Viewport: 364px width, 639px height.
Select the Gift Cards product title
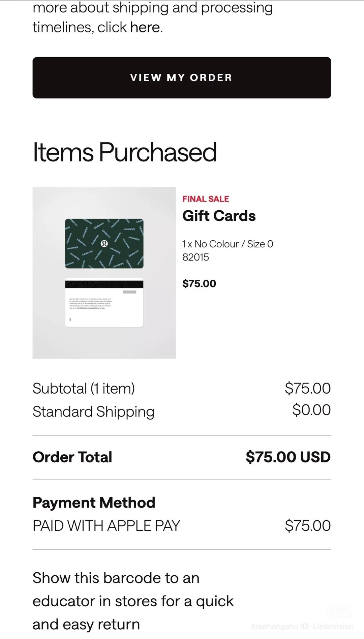pos(219,216)
